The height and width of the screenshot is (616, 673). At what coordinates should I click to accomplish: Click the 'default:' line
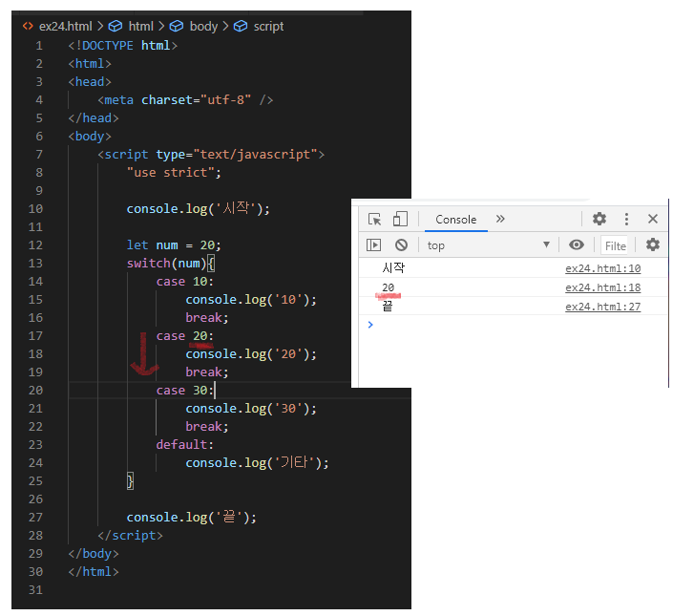click(184, 445)
